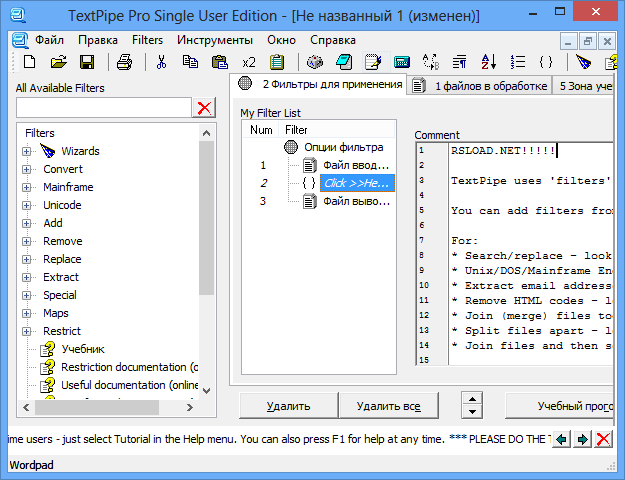Open the Файл menu
Screen dimensions: 625x480
click(x=49, y=40)
